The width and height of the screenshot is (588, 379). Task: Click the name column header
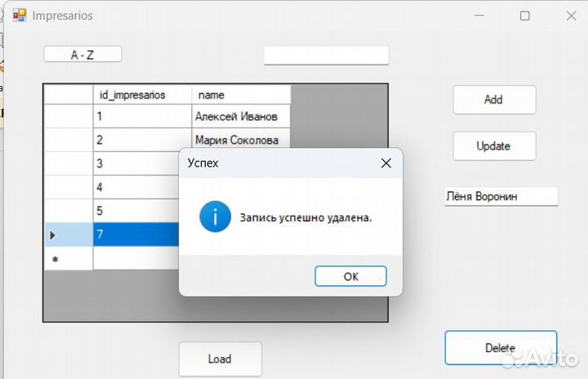241,95
